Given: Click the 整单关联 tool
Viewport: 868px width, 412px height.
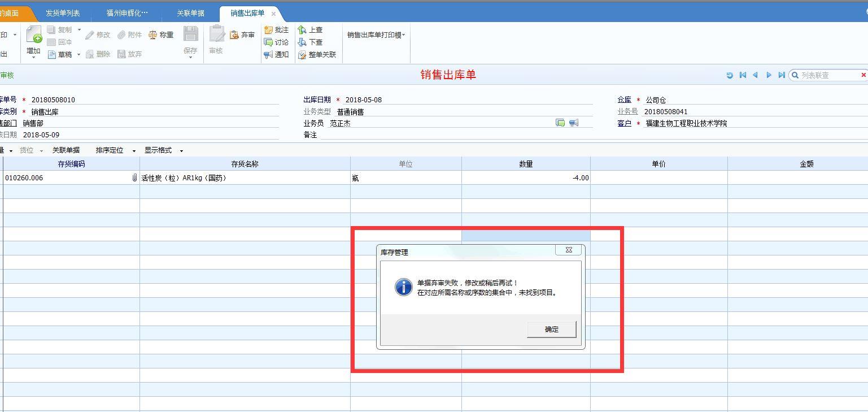Looking at the screenshot, I should point(317,54).
